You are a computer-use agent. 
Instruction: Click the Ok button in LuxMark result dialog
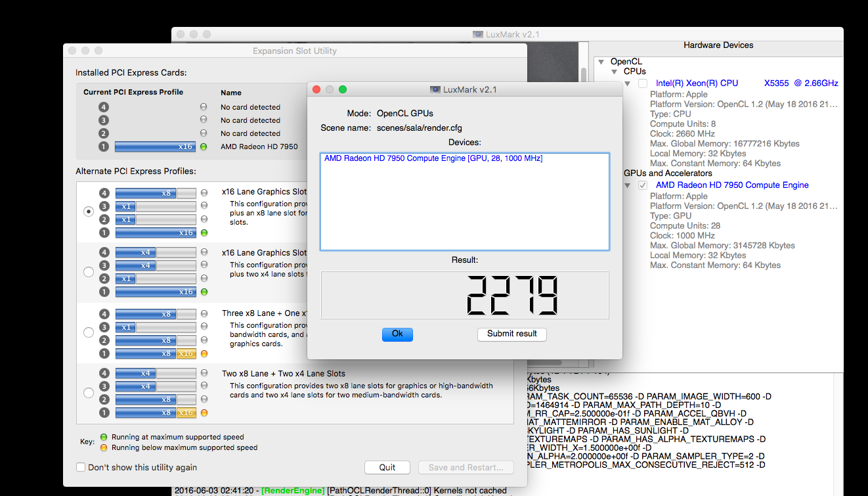[x=397, y=334]
